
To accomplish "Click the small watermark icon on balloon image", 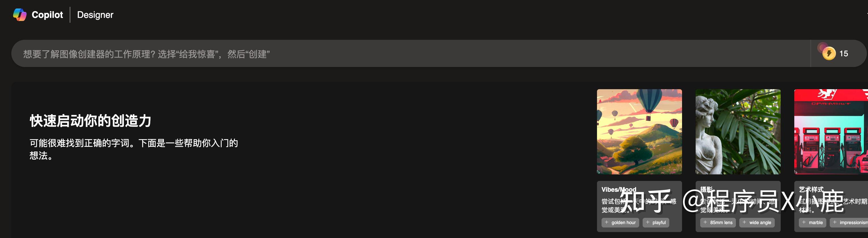I will pos(599,172).
